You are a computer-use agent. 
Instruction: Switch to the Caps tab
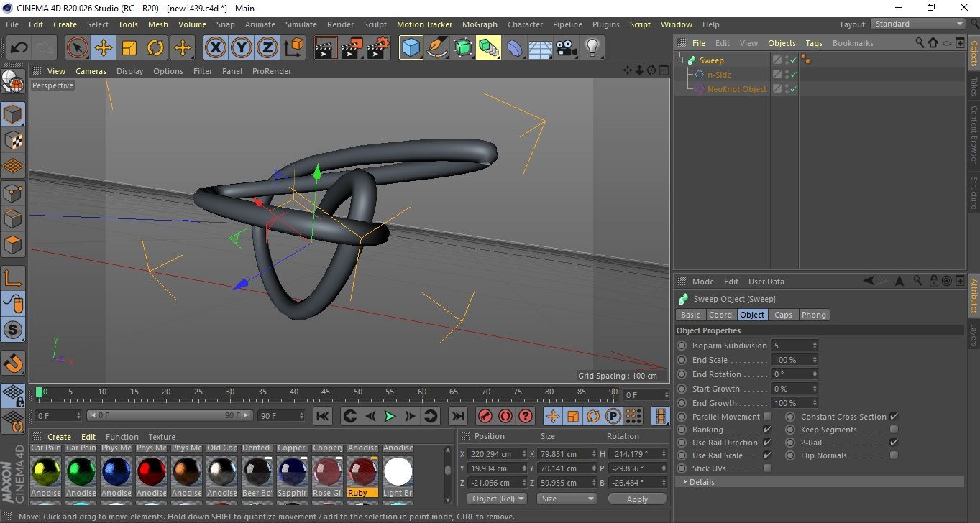tap(783, 315)
